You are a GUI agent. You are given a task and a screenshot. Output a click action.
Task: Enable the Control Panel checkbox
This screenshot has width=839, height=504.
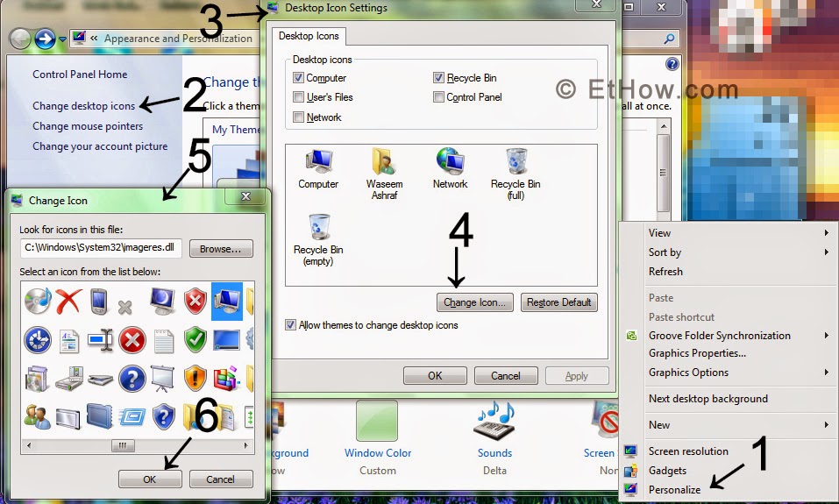tap(438, 97)
